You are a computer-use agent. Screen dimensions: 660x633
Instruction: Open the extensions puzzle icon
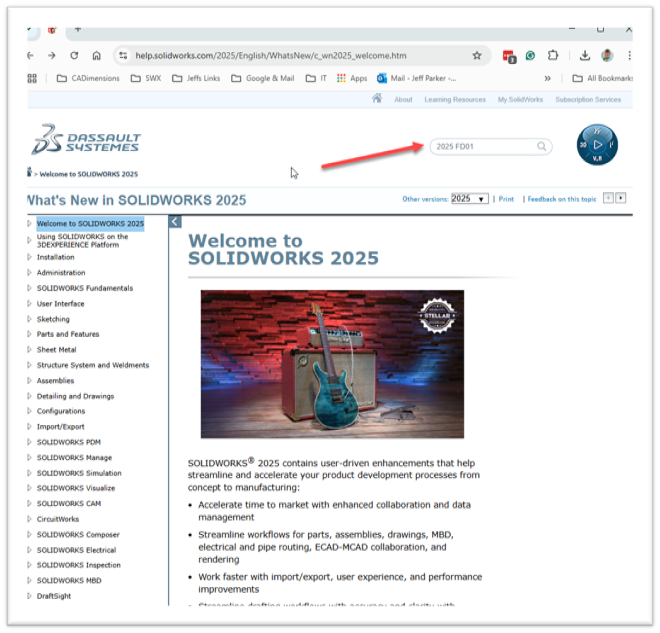coord(553,55)
